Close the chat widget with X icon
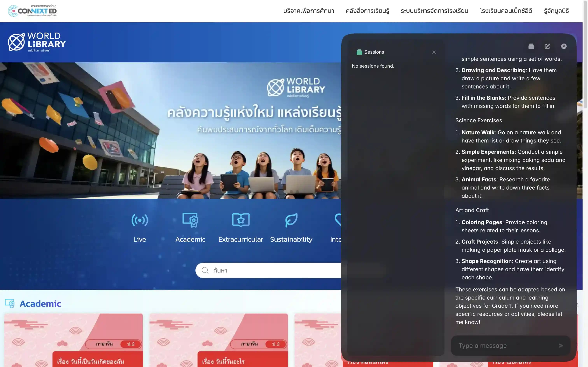The height and width of the screenshot is (367, 588). coord(564,46)
